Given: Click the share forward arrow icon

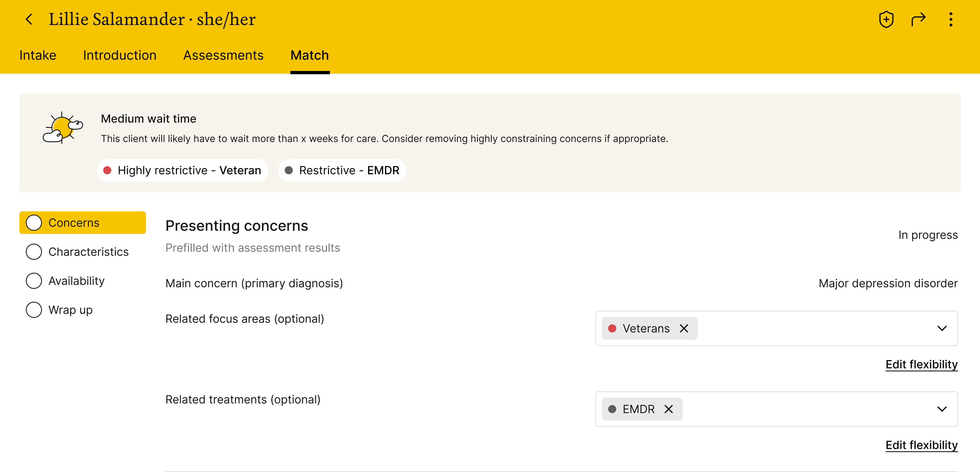Looking at the screenshot, I should click(x=918, y=19).
